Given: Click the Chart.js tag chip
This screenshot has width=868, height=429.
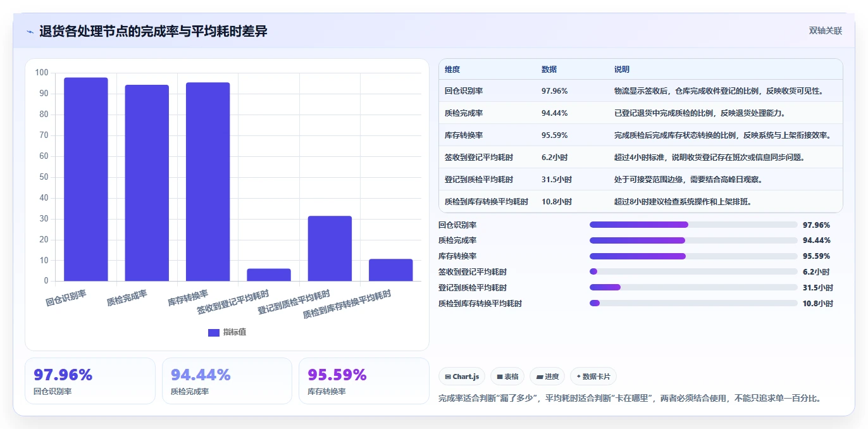Looking at the screenshot, I should pos(462,376).
